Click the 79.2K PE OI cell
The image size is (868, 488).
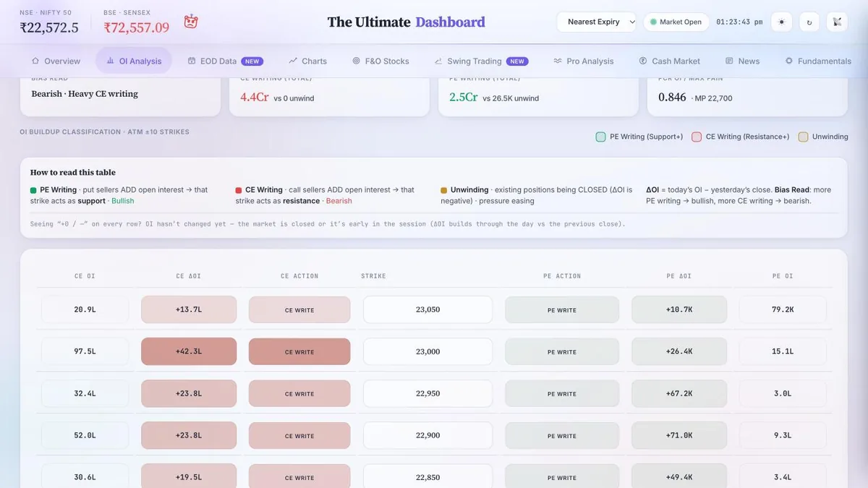783,309
